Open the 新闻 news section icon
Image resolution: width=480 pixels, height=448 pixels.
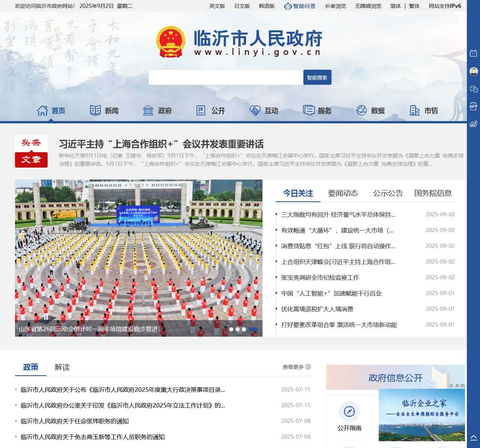pyautogui.click(x=95, y=110)
